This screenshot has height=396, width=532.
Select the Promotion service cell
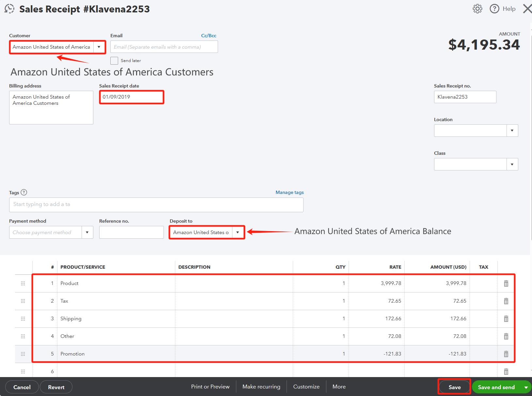point(116,354)
